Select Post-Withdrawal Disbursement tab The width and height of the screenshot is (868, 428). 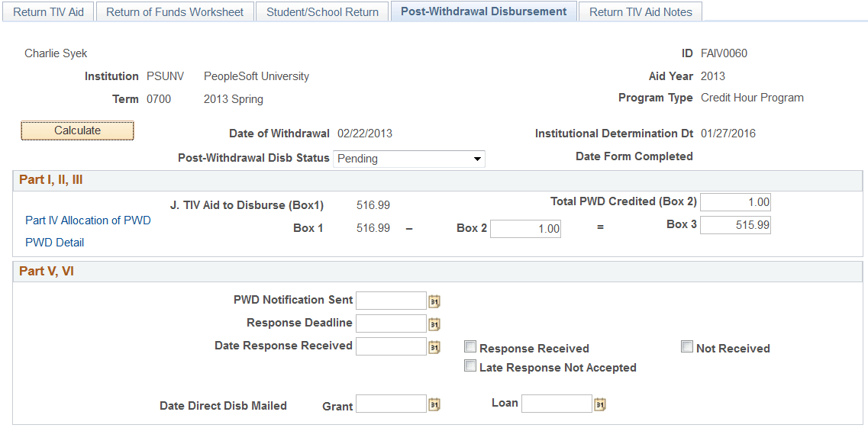[484, 11]
